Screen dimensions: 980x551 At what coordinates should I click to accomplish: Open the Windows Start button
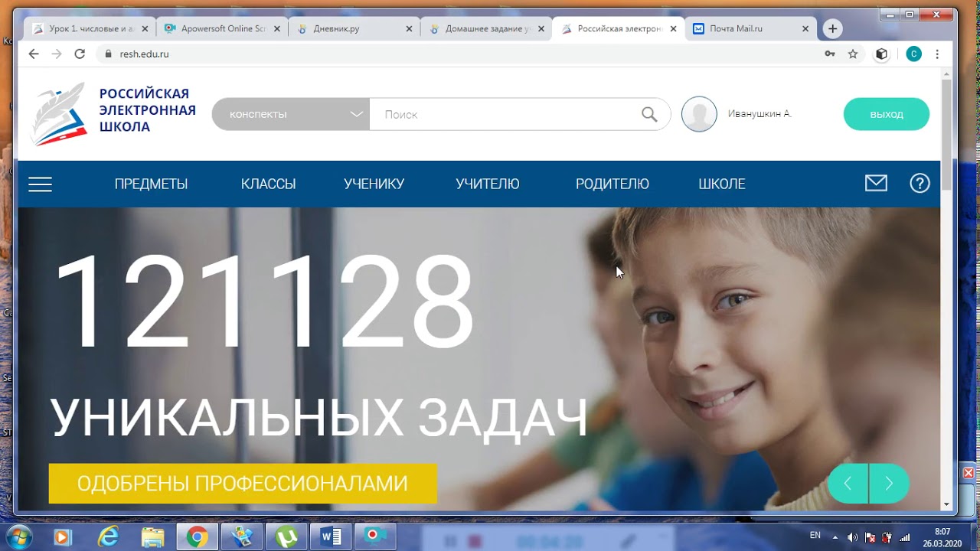(21, 536)
